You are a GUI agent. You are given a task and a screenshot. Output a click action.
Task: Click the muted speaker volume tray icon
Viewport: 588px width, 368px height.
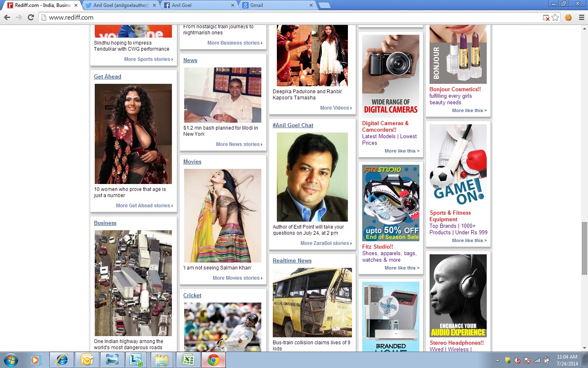point(517,360)
